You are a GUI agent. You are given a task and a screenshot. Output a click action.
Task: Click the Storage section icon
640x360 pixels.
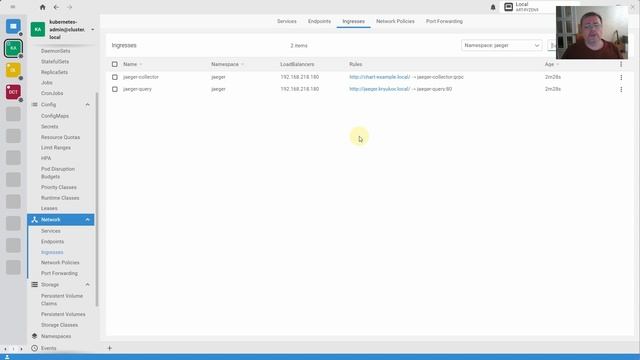pos(35,284)
